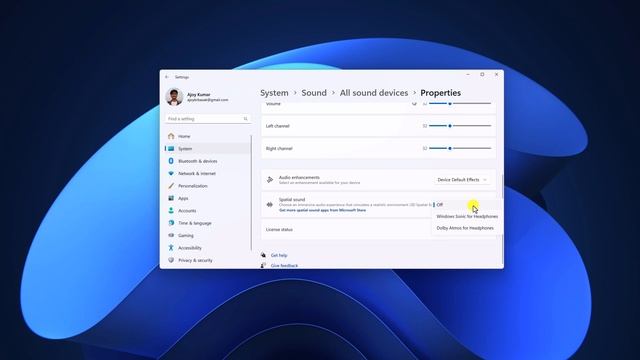This screenshot has width=640, height=360.
Task: Open Network & internet settings
Action: pos(208,173)
